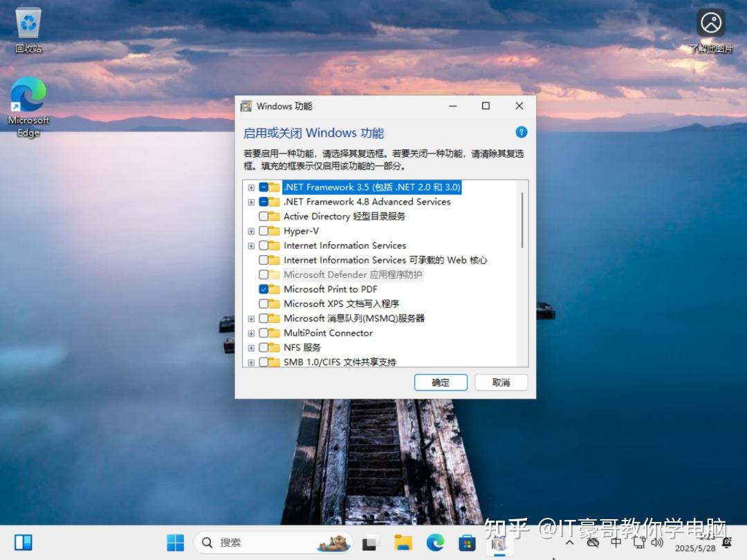The width and height of the screenshot is (747, 560).
Task: Click the volume icon in the system tray
Action: (658, 542)
